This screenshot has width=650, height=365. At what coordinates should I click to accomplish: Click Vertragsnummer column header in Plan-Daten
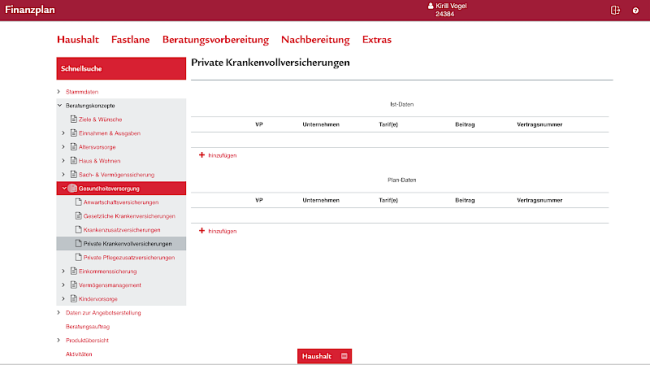pyautogui.click(x=539, y=200)
